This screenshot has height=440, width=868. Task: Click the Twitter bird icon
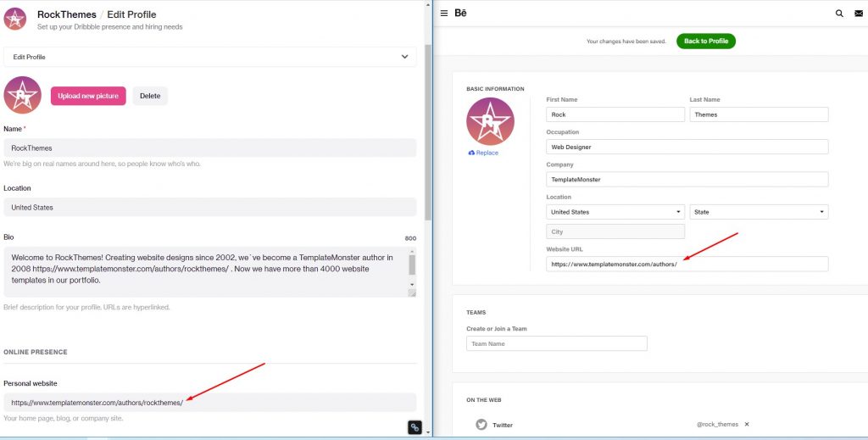[481, 425]
